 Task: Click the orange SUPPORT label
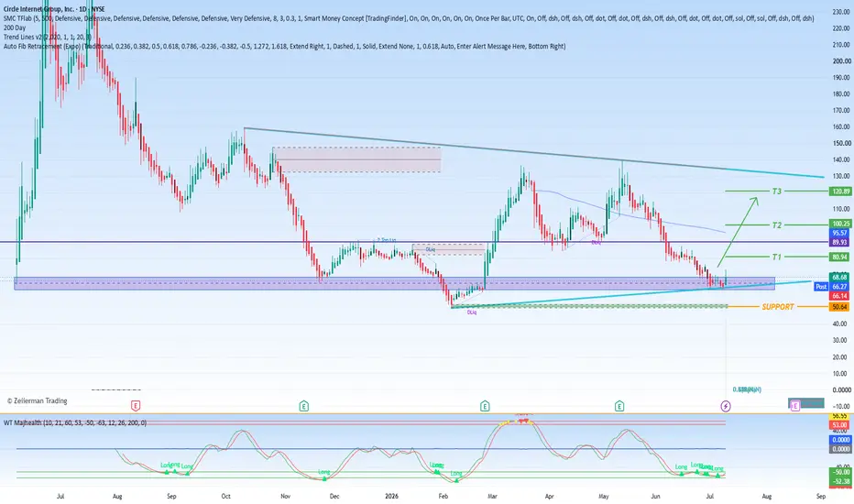click(x=778, y=307)
